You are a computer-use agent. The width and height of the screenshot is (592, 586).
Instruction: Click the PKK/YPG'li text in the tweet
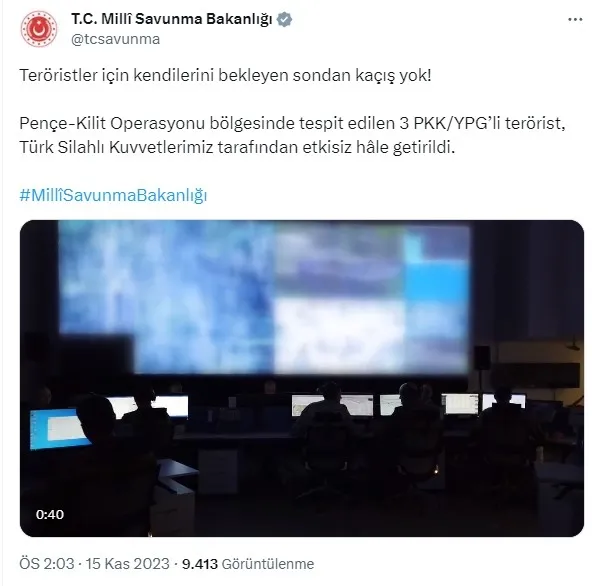457,123
